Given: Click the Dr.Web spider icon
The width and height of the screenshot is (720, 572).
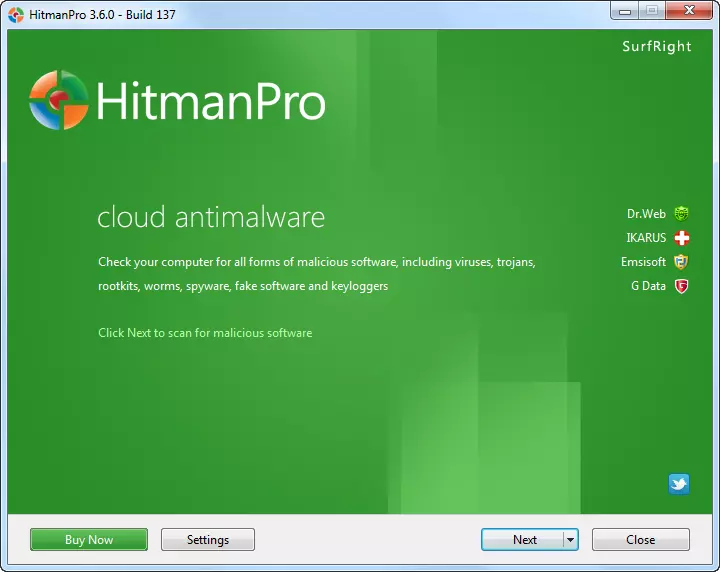Looking at the screenshot, I should pyautogui.click(x=681, y=213).
